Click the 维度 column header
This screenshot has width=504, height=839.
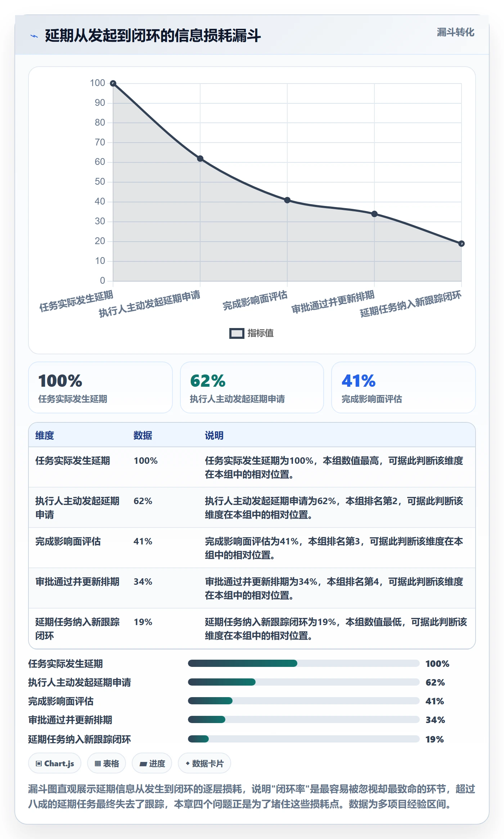pos(45,435)
